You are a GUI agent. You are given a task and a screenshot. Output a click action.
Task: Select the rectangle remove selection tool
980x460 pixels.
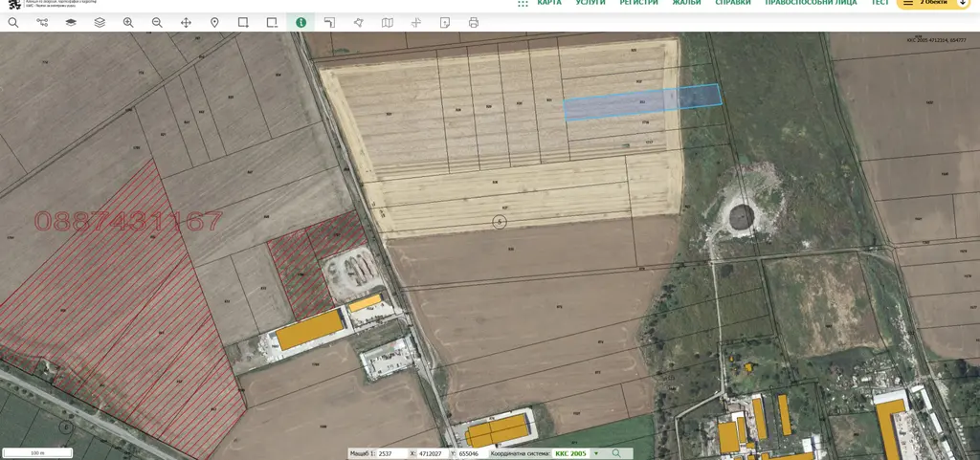coord(272,22)
